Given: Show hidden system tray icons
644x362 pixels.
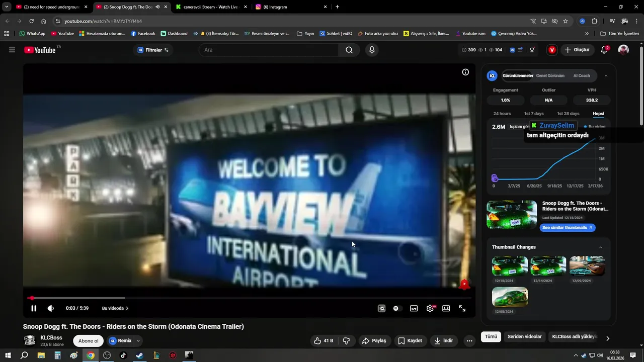Looking at the screenshot, I should pyautogui.click(x=576, y=355).
